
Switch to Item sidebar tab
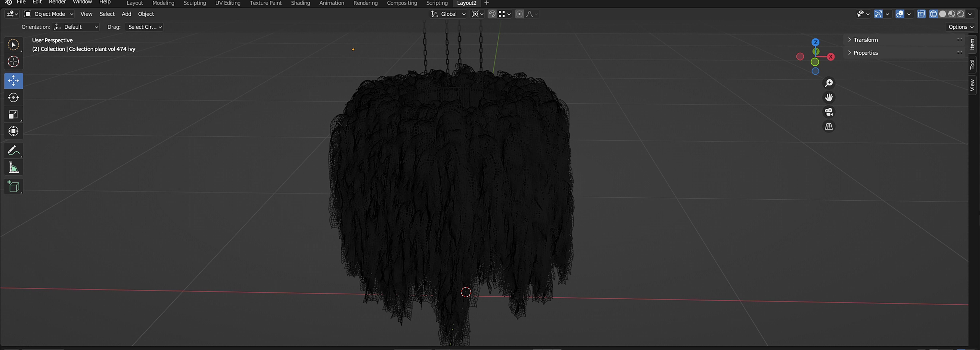pyautogui.click(x=972, y=44)
